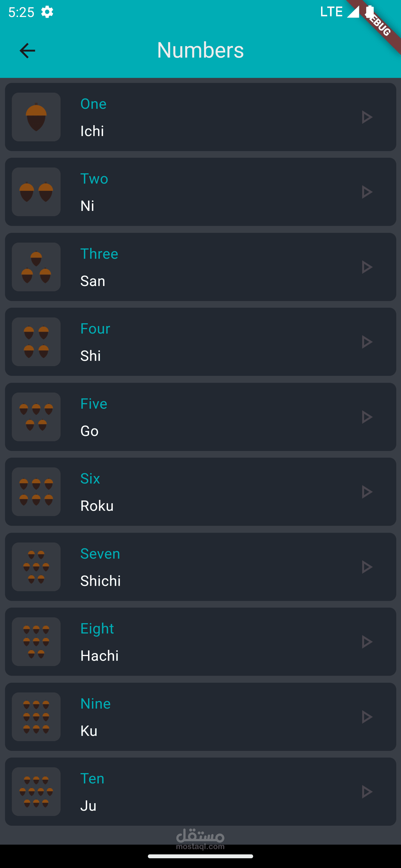
Task: Play the Seven (Shichi) sound
Action: point(367,567)
